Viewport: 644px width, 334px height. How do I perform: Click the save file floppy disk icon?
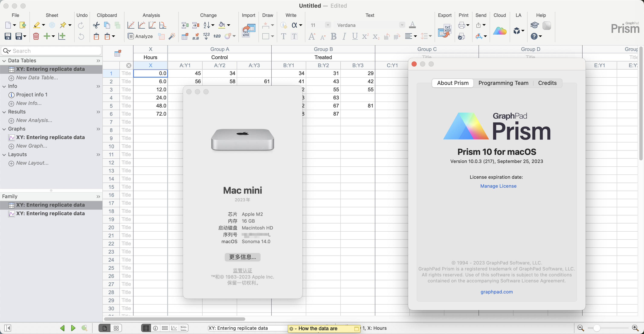[8, 36]
